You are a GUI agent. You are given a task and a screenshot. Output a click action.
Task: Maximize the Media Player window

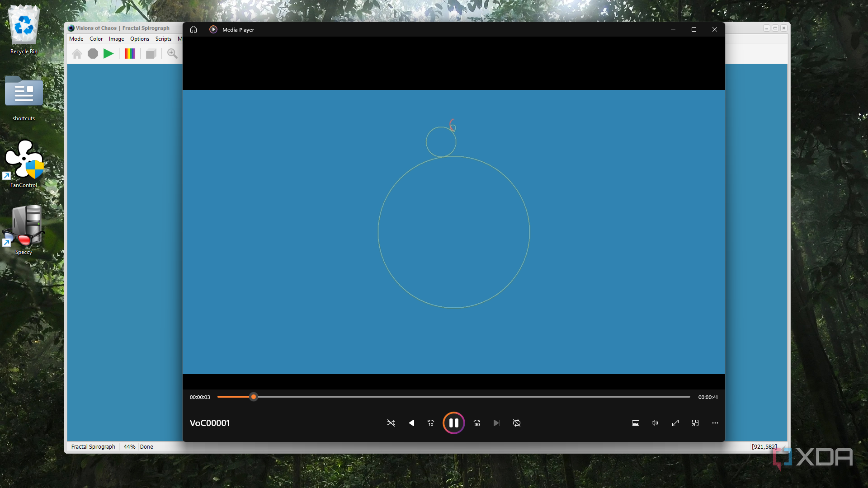point(694,29)
